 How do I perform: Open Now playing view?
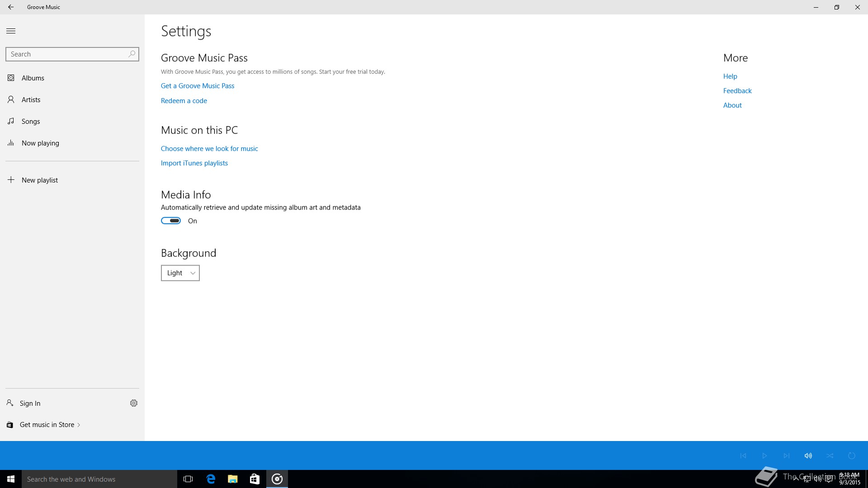(x=72, y=143)
